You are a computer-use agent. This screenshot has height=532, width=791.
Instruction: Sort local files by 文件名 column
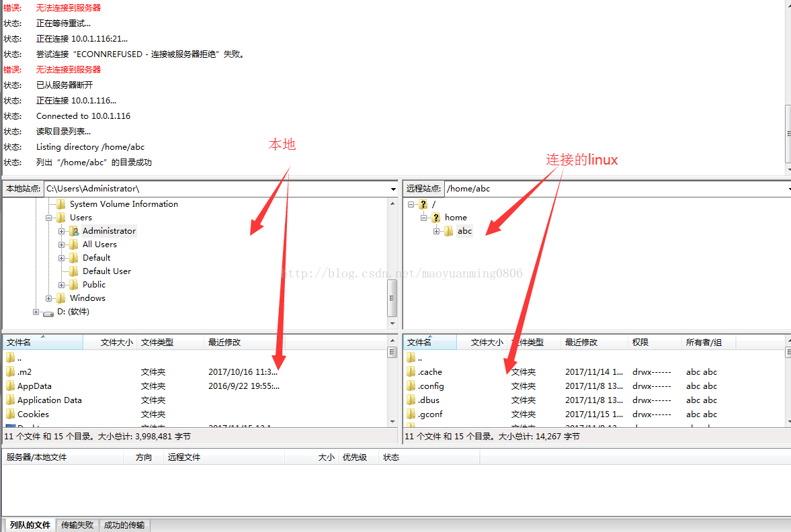pos(43,343)
